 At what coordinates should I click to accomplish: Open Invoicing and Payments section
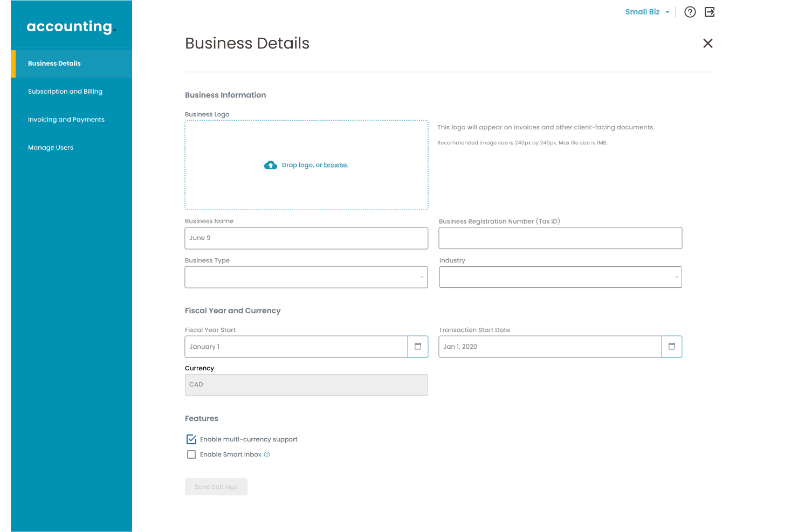click(x=66, y=120)
